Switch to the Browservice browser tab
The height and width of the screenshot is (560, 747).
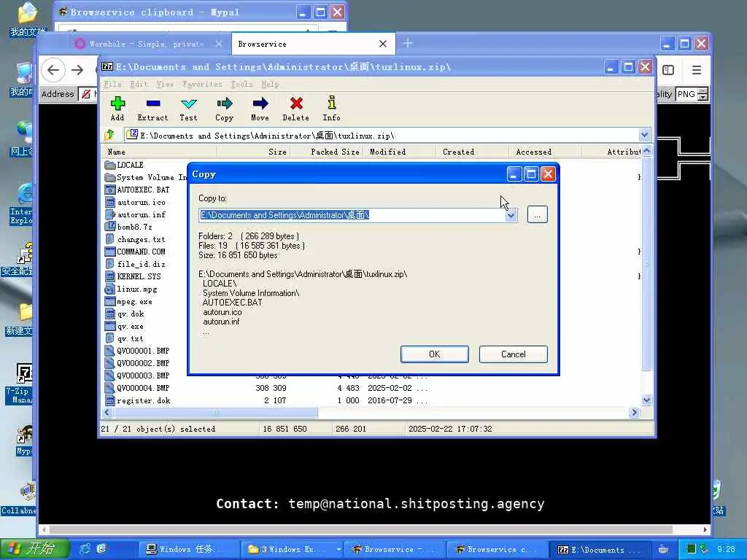click(x=312, y=44)
